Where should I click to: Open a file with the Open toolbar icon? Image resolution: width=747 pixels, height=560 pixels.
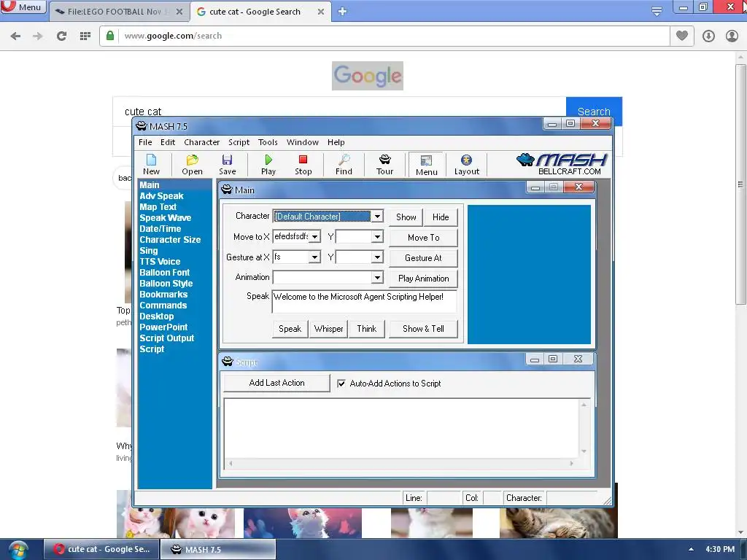192,165
